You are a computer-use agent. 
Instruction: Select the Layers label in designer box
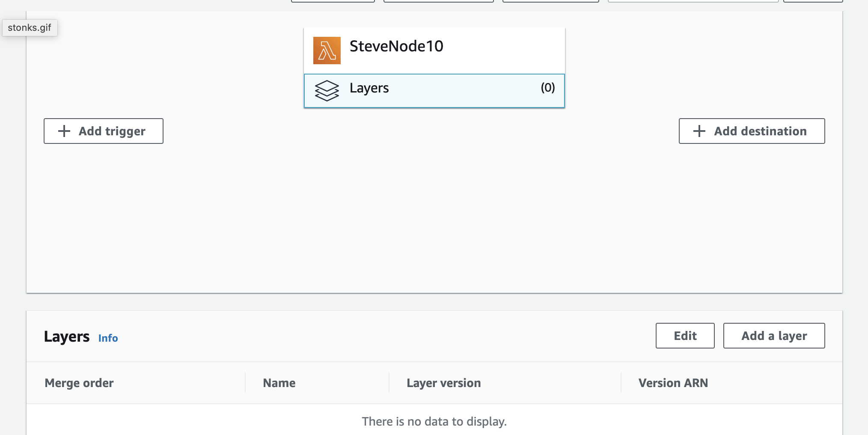click(369, 88)
